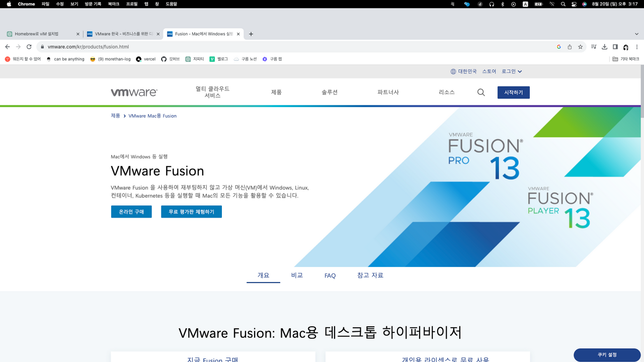Open the 솔루션 navigation menu
Viewport: 644px width, 362px height.
pyautogui.click(x=330, y=93)
